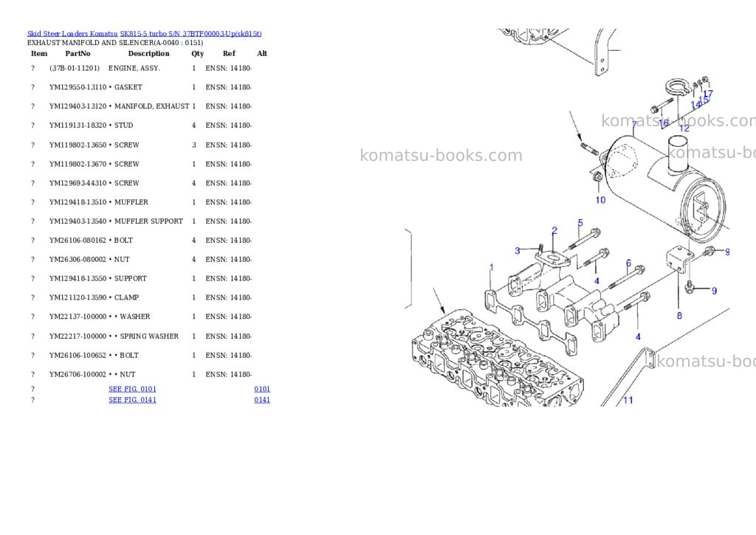Select part number YM129693-44310

coord(78,183)
